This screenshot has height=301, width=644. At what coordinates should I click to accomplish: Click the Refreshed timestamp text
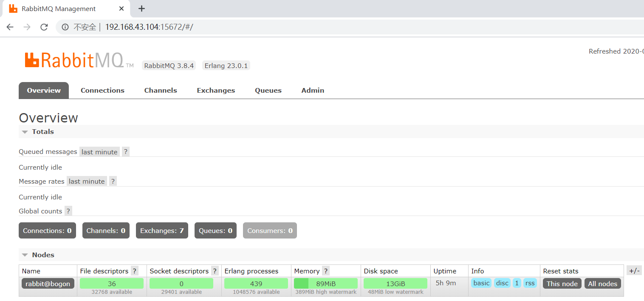coord(616,51)
